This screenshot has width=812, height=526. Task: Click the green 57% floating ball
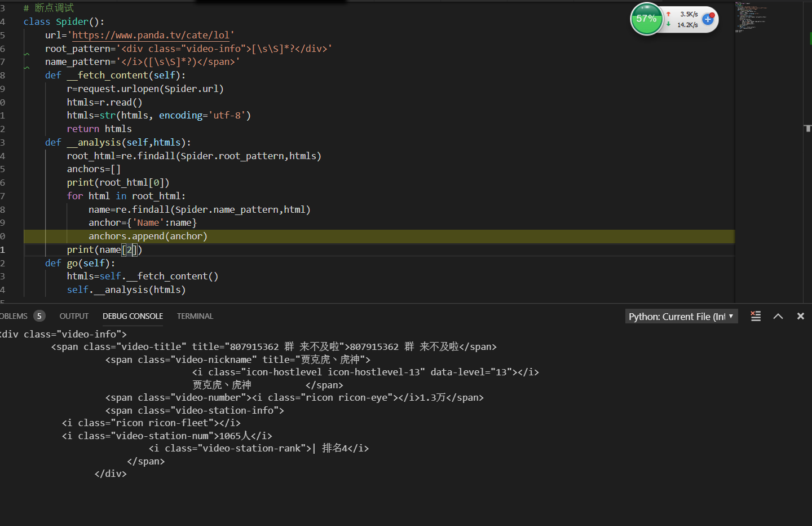click(646, 19)
